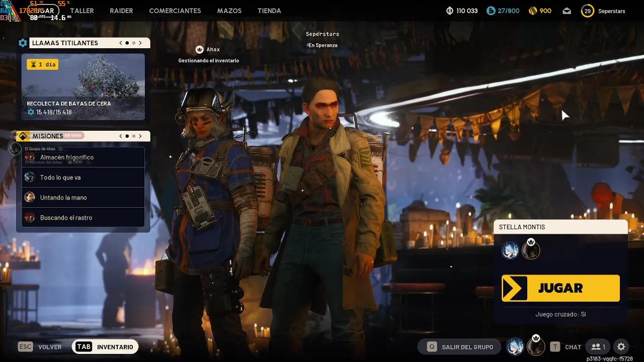Click blue-haired party avatar in bottom bar
The width and height of the screenshot is (644, 362).
coord(515,346)
